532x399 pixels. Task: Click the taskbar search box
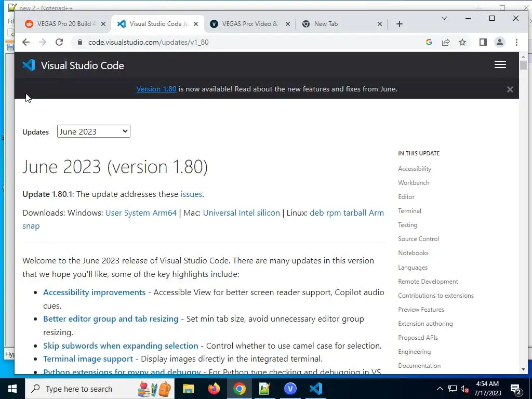99,389
